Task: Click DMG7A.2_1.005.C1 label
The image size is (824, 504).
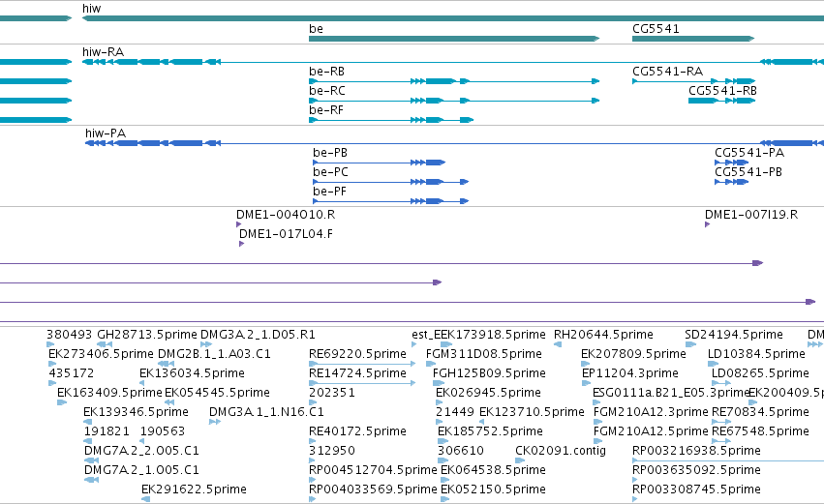Action: [x=141, y=470]
